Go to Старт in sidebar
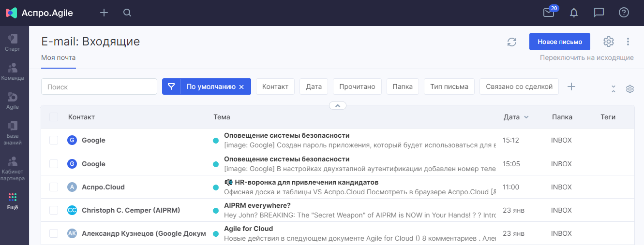 point(13,43)
